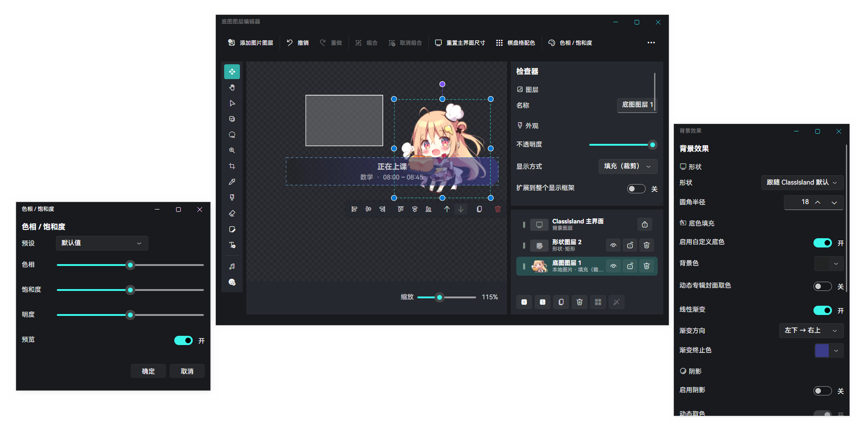The image size is (868, 432).
Task: Select the crop tool
Action: 232,166
